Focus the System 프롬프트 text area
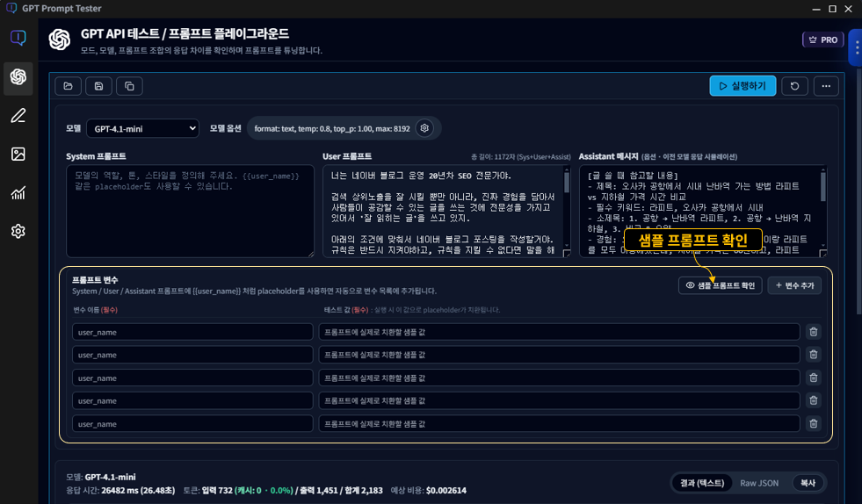This screenshot has width=862, height=504. click(x=190, y=211)
